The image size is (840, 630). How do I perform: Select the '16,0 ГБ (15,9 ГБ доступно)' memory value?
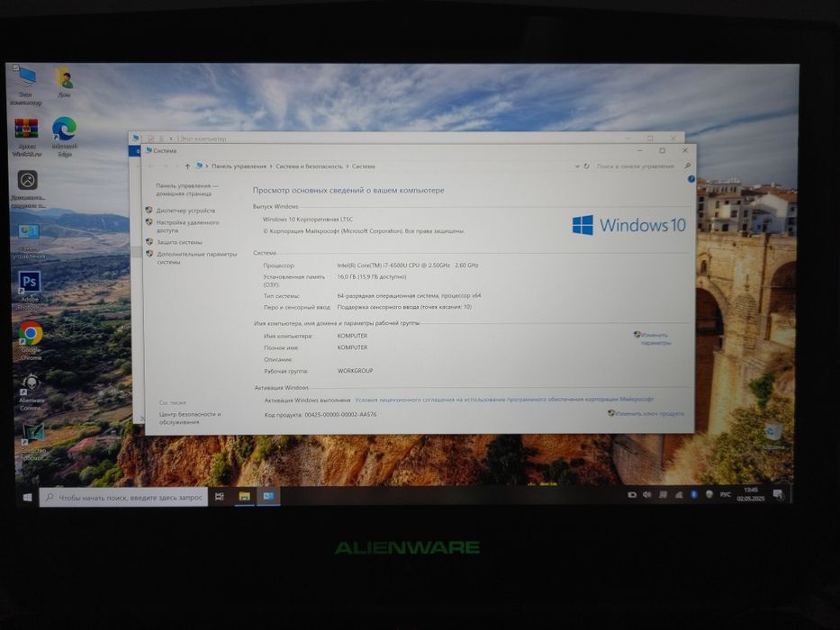pyautogui.click(x=372, y=277)
